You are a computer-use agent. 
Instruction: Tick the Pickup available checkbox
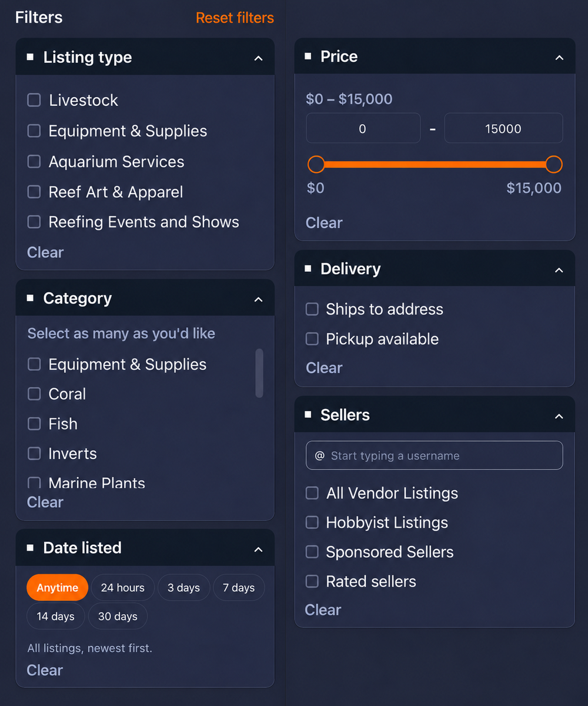point(312,339)
